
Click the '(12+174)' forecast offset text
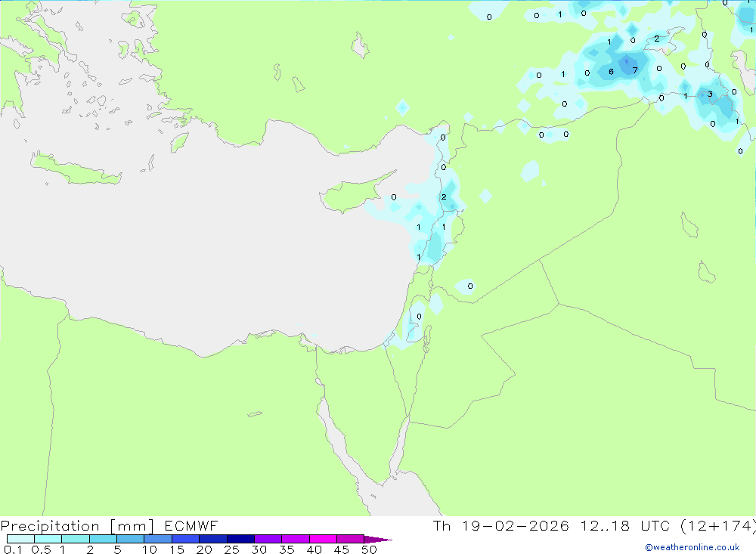pos(718,526)
